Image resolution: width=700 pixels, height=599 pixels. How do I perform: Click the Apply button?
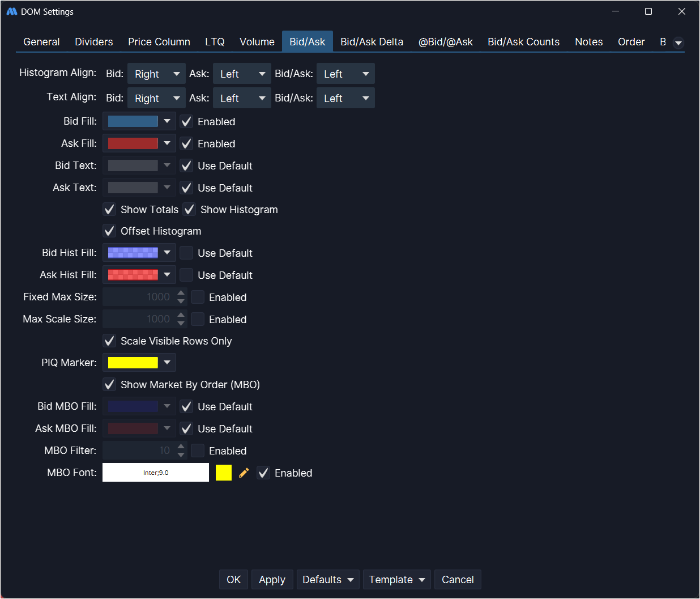click(x=272, y=580)
